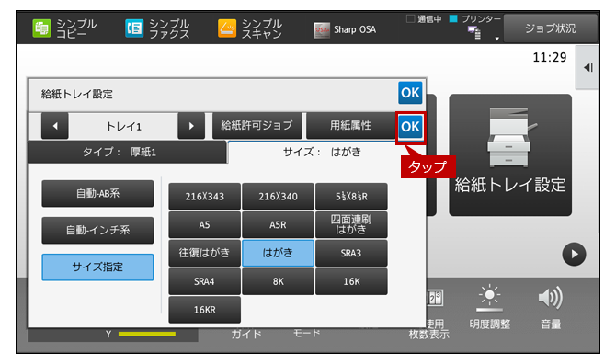Open the 給紙トレイ設定 home tile

(510, 154)
